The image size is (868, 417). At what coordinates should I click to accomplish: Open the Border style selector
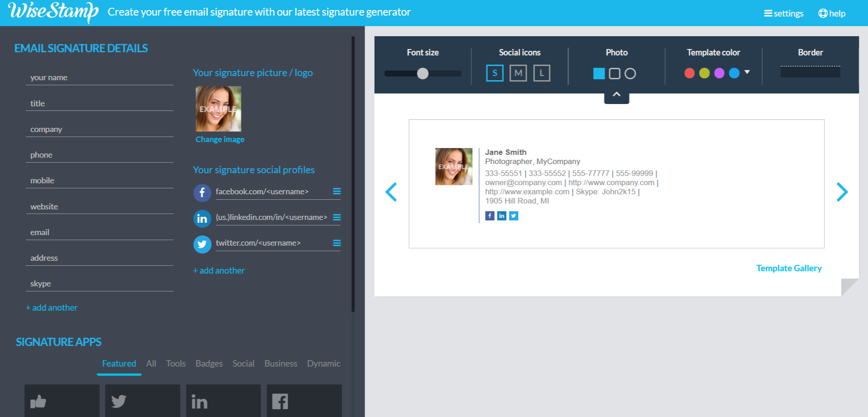point(810,72)
